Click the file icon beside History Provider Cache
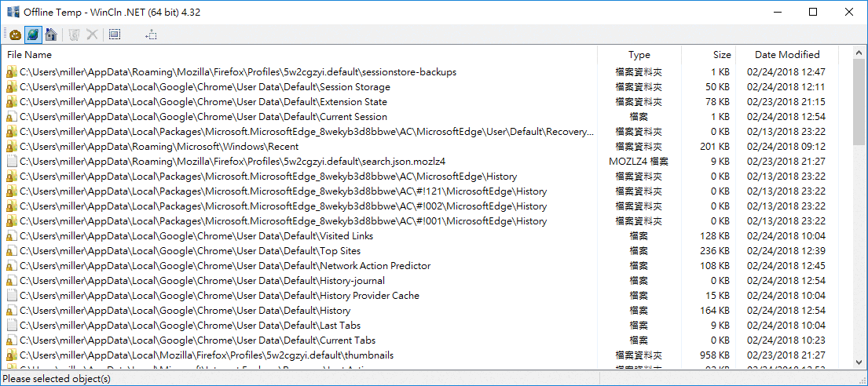Viewport: 868px width, 386px height. (12, 296)
